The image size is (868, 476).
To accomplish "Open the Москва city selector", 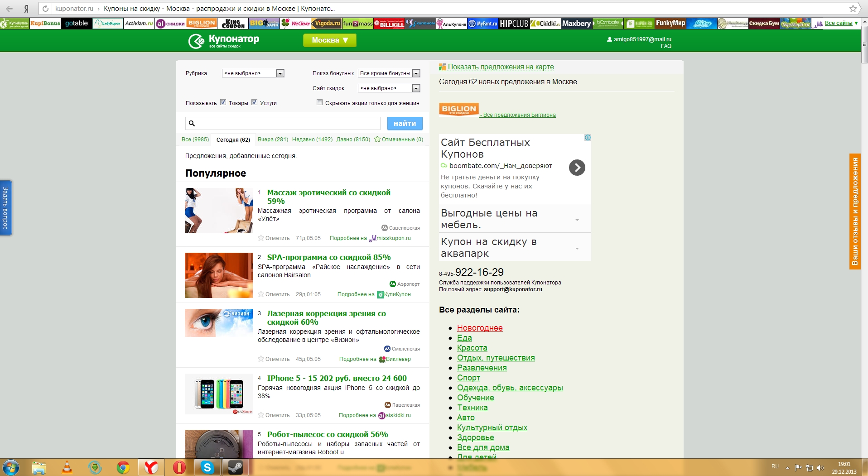I will (x=330, y=40).
